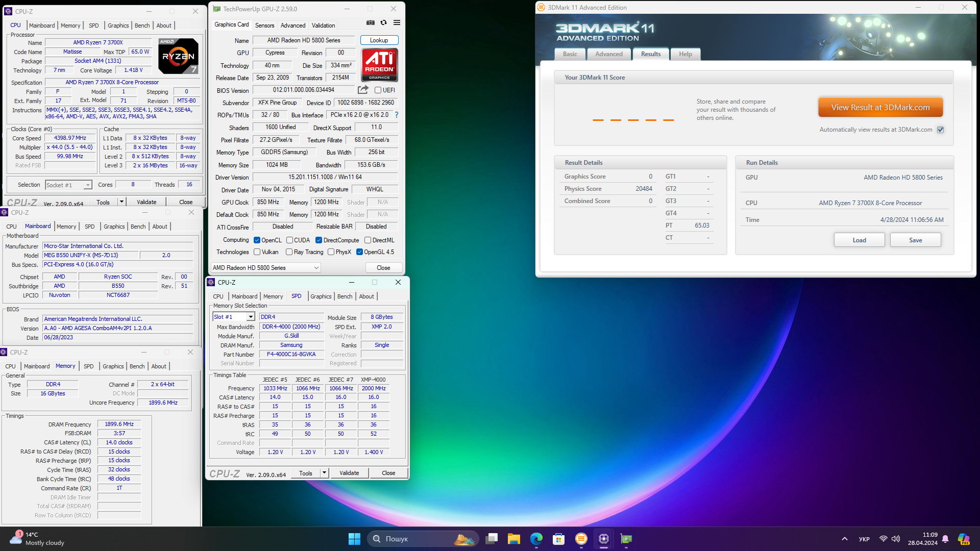980x551 pixels.
Task: Click Lookup button in GPU-Z
Action: (379, 40)
